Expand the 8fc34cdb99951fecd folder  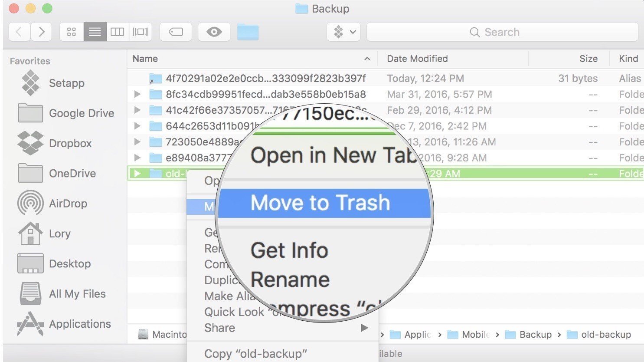click(137, 94)
